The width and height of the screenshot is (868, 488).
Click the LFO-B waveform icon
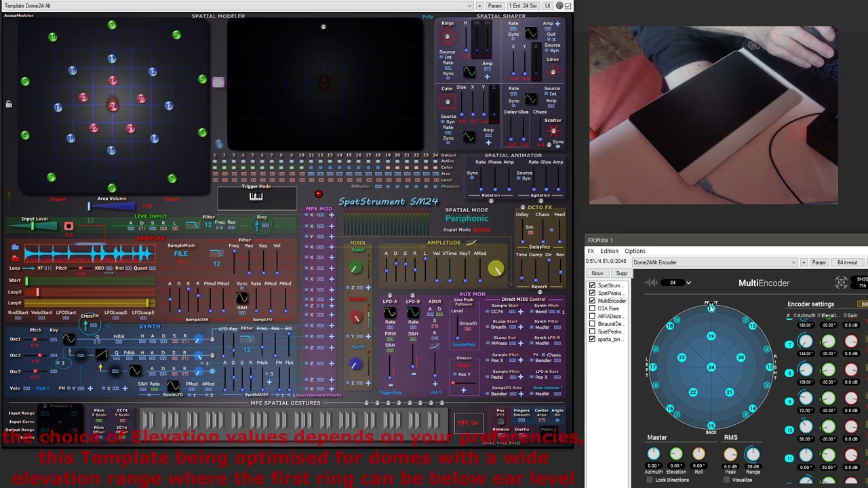413,312
